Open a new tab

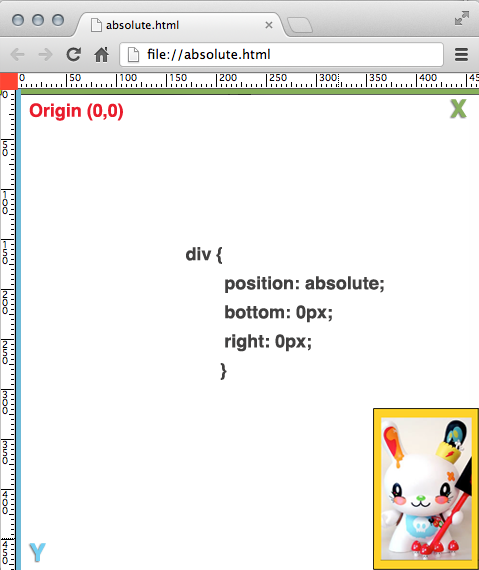pos(300,25)
